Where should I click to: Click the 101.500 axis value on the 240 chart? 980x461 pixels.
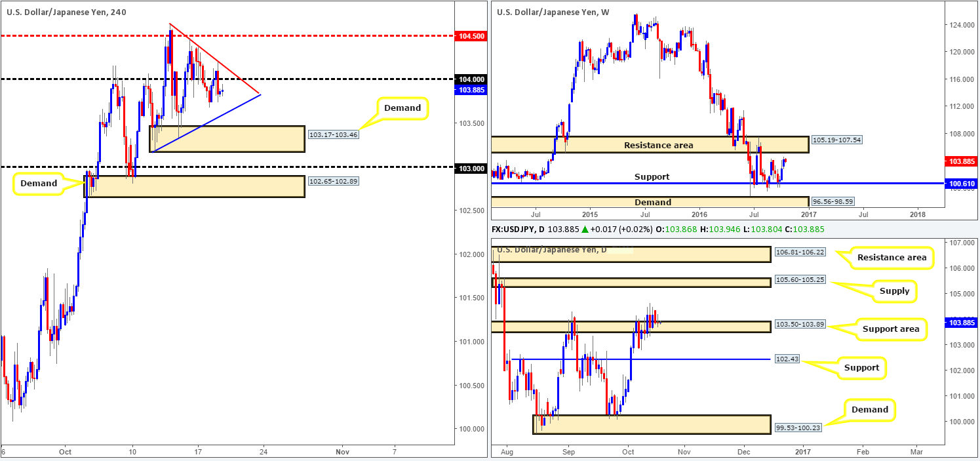click(472, 298)
